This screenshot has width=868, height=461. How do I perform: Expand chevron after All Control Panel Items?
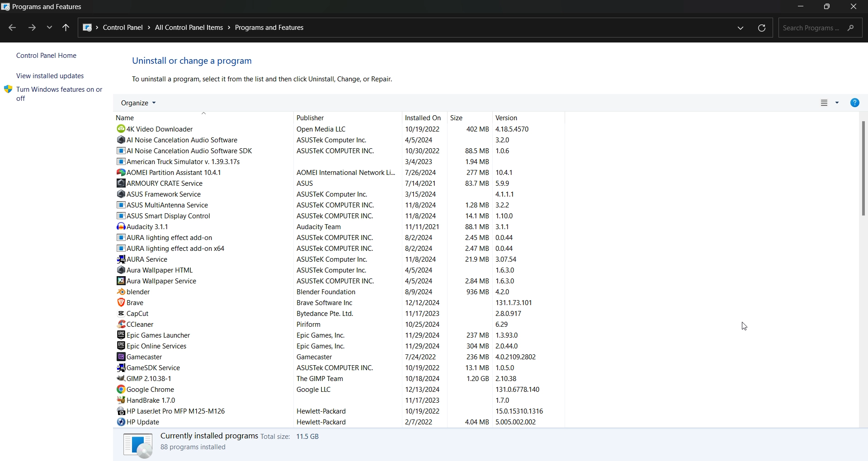[229, 28]
